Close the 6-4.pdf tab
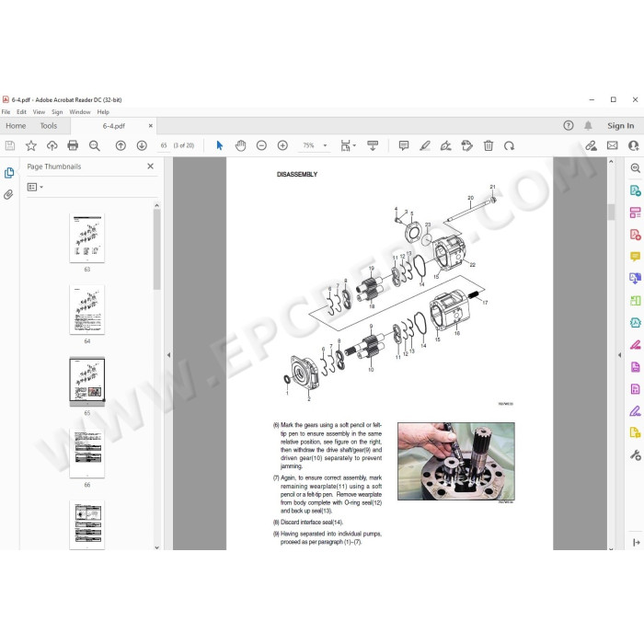The height and width of the screenshot is (644, 644). [x=150, y=126]
